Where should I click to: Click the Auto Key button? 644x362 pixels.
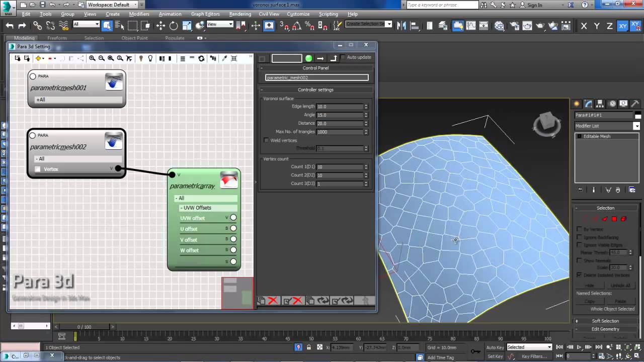click(x=495, y=347)
